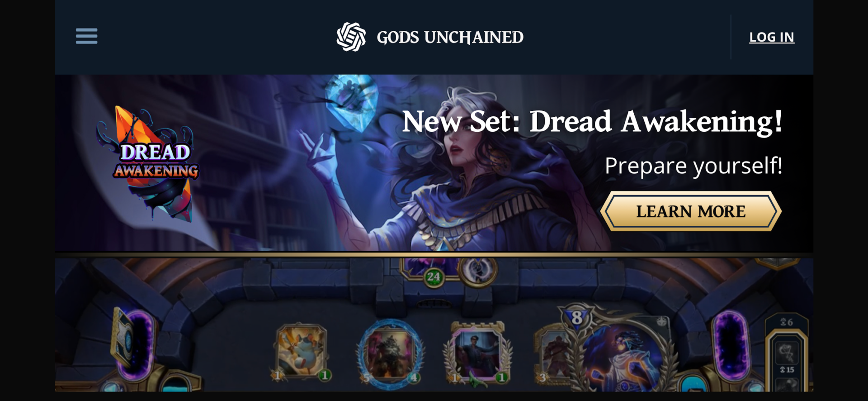Image resolution: width=868 pixels, height=401 pixels.
Task: Select the blue-ringed creature card
Action: coord(390,353)
